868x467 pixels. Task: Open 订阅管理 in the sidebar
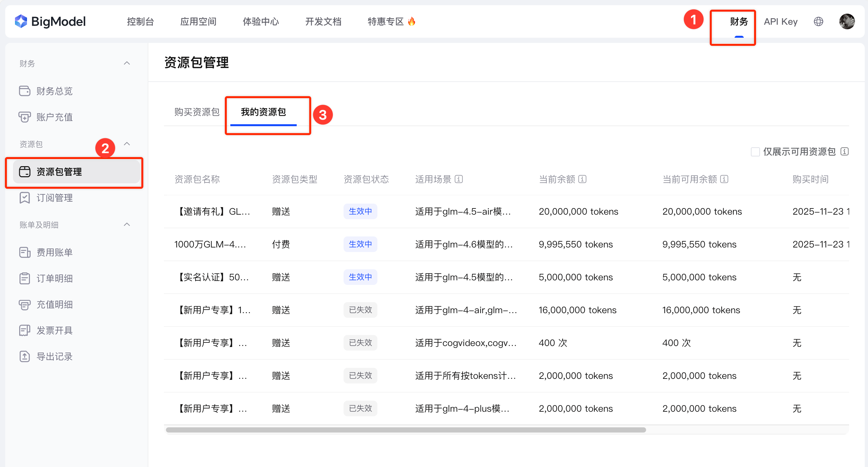pos(54,198)
